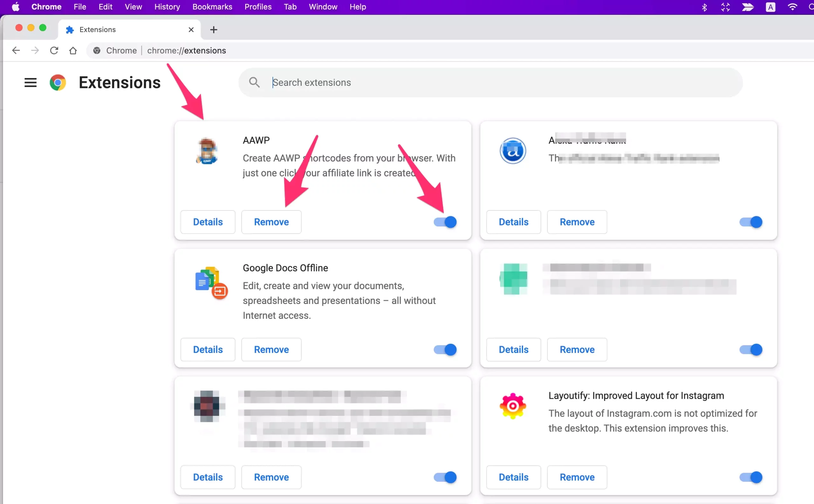
Task: Open a new tab with plus button
Action: coord(214,30)
